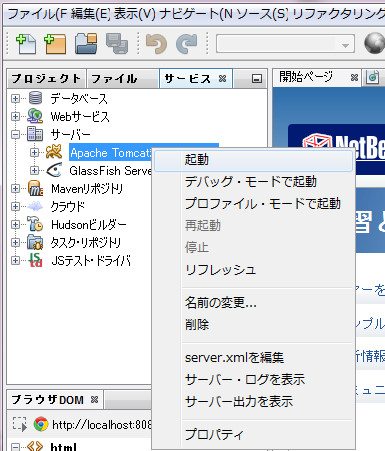Open the ソース(S) menu
The width and height of the screenshot is (385, 451).
263,14
